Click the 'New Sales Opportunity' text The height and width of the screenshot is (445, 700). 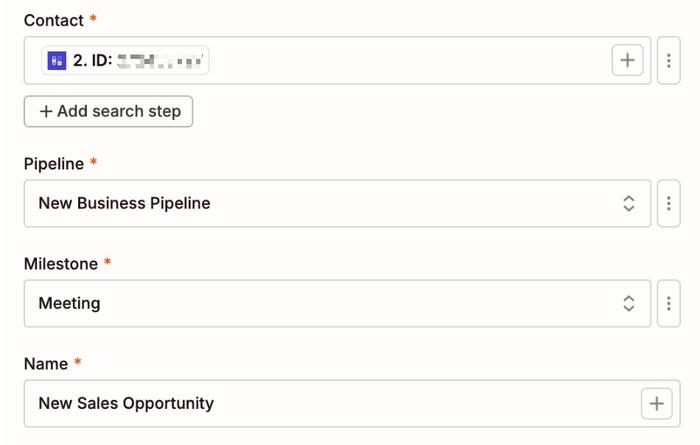pos(126,403)
